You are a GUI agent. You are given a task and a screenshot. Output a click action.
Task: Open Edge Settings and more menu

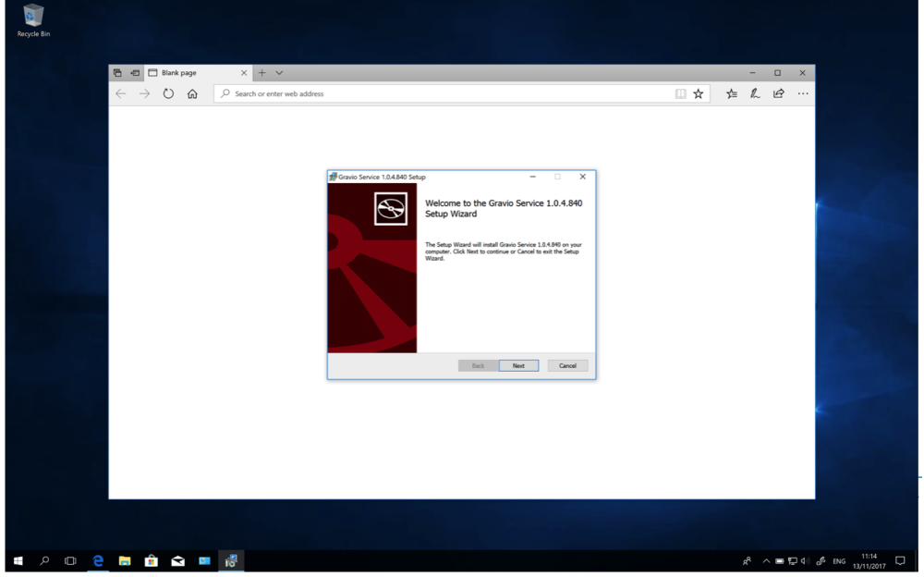(803, 93)
